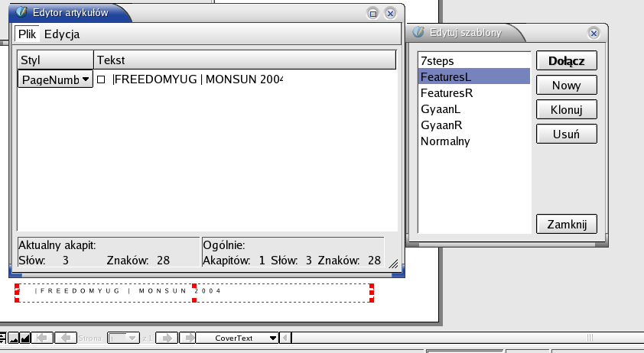This screenshot has height=353, width=644.
Task: Click the Edytor artykułów window title icon
Action: [x=22, y=12]
